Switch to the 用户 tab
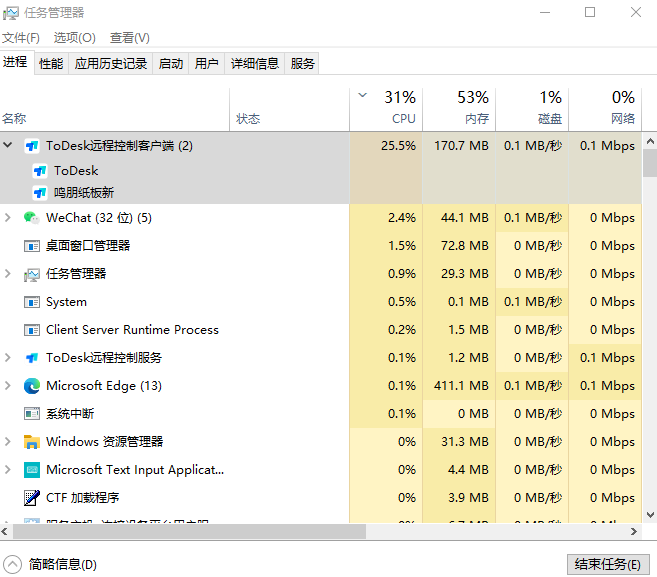The width and height of the screenshot is (657, 577). 207,64
